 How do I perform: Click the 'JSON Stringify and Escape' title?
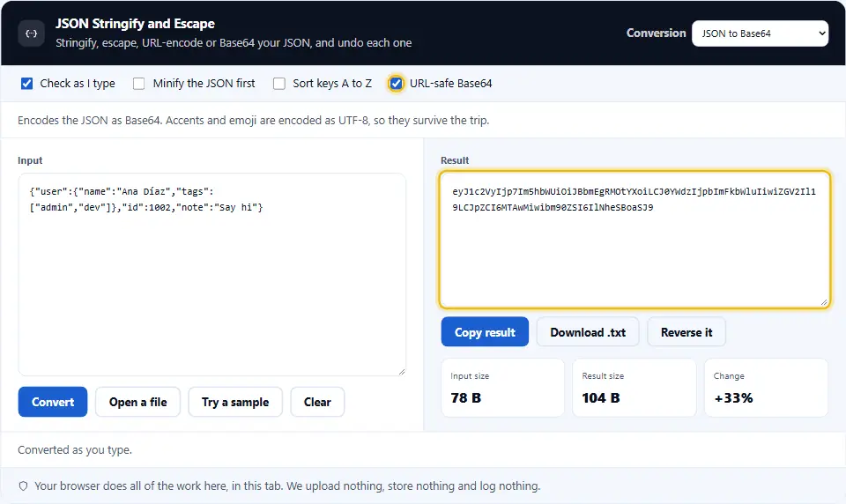point(135,24)
